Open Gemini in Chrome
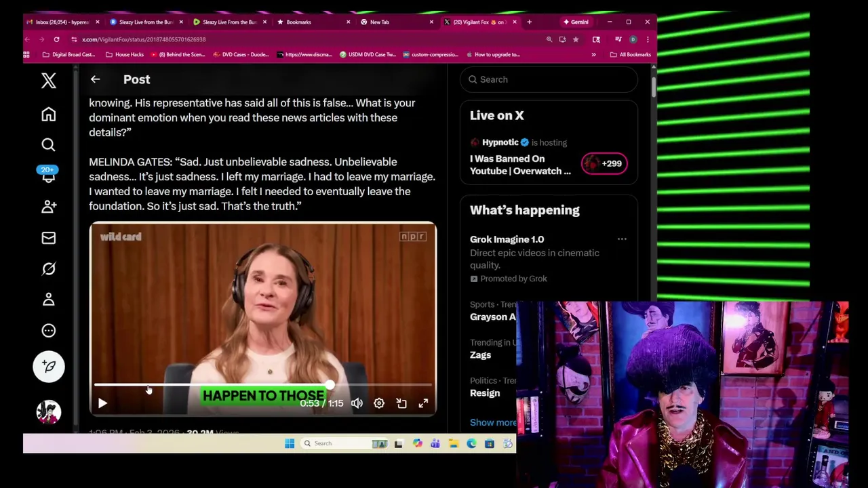The width and height of the screenshot is (868, 488). 576,22
